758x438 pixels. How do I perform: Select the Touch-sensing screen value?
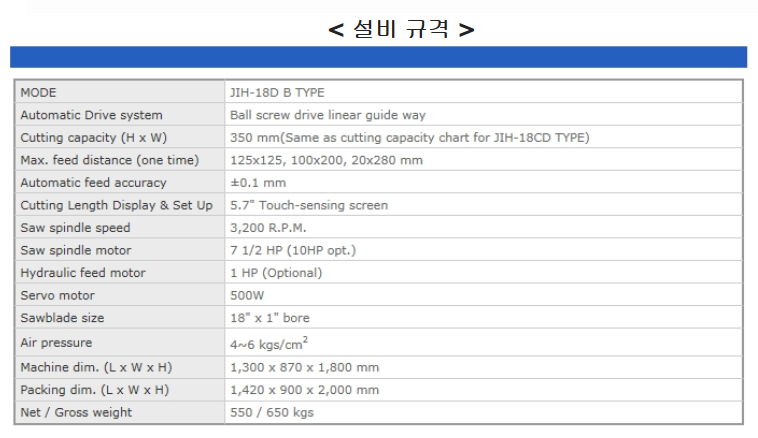(x=309, y=205)
